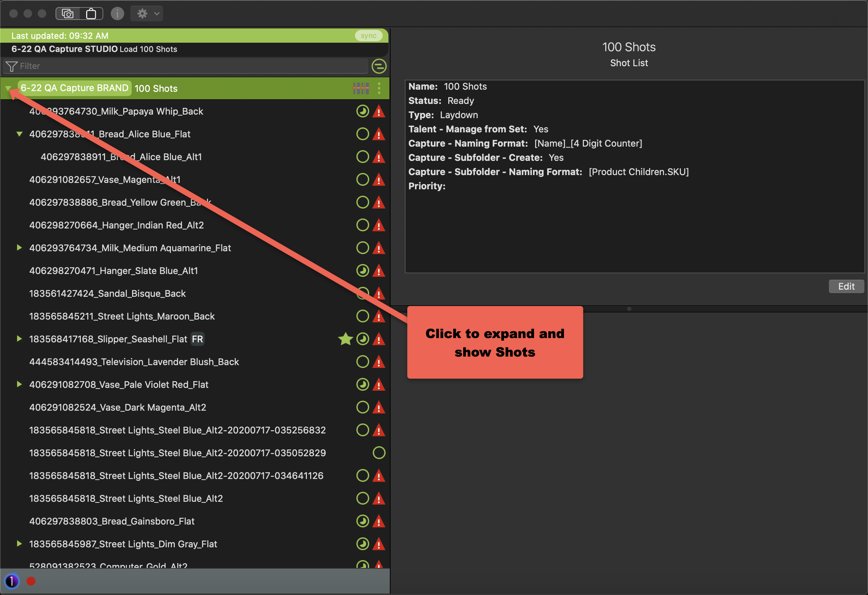Click the red recording dot in status bar

click(31, 581)
